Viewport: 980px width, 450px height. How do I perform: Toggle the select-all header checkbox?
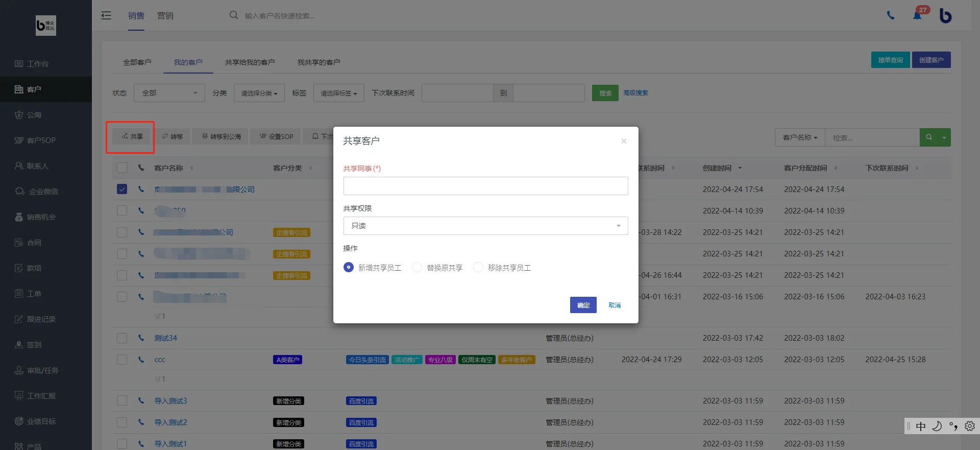pos(122,168)
